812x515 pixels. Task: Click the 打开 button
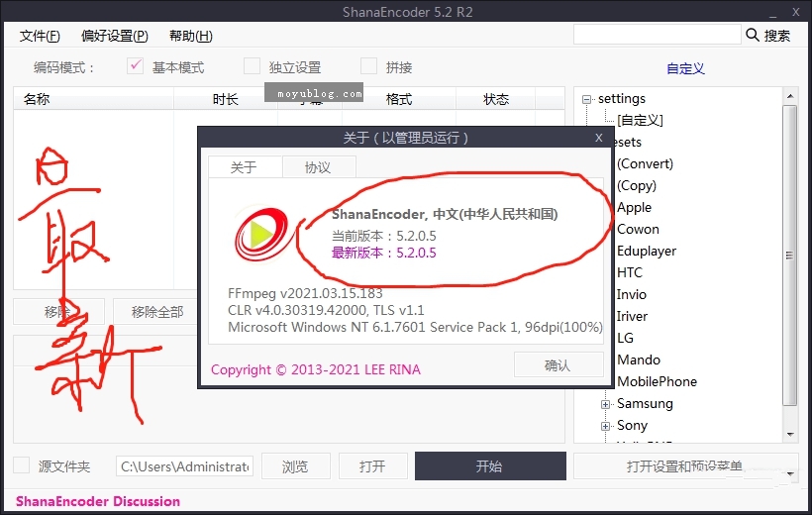(x=373, y=465)
